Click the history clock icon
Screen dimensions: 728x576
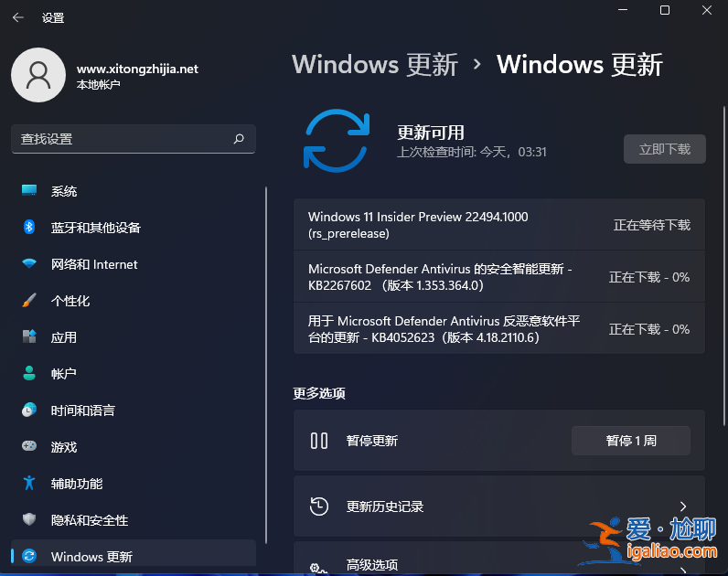(x=319, y=506)
